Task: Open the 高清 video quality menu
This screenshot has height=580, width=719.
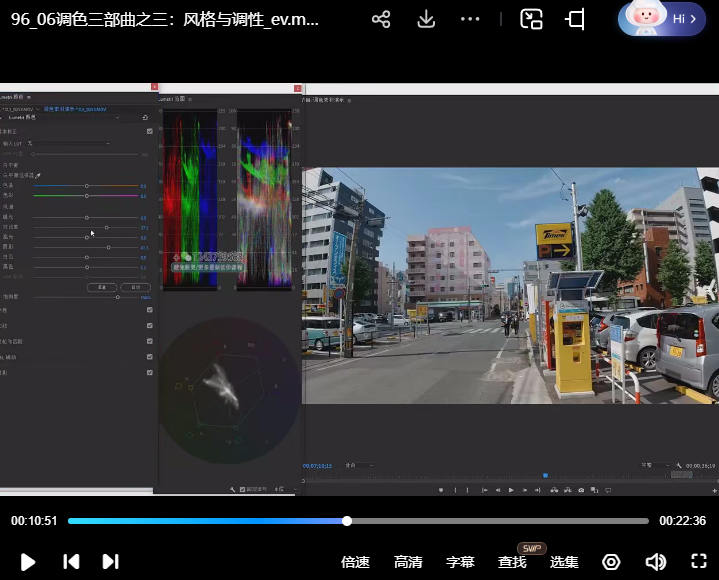Action: (408, 562)
